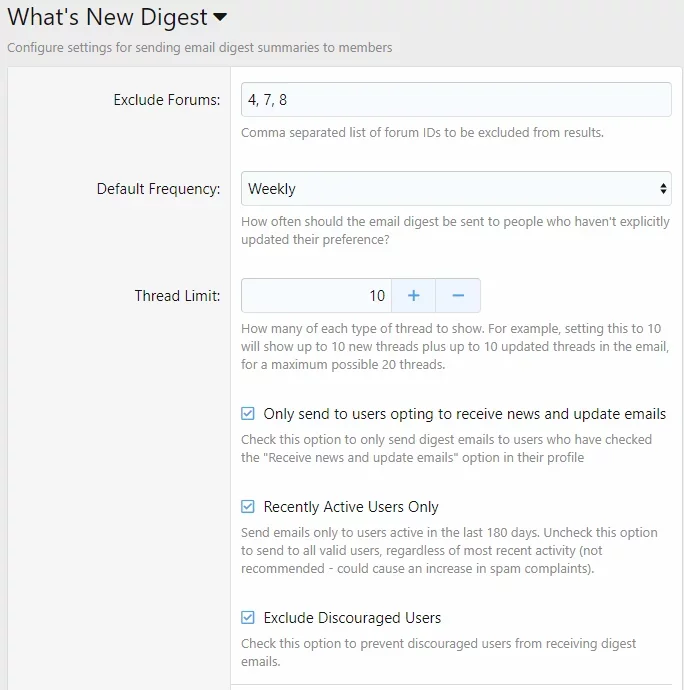Click "Only send to users opting" label text
The height and width of the screenshot is (690, 684).
(x=464, y=414)
